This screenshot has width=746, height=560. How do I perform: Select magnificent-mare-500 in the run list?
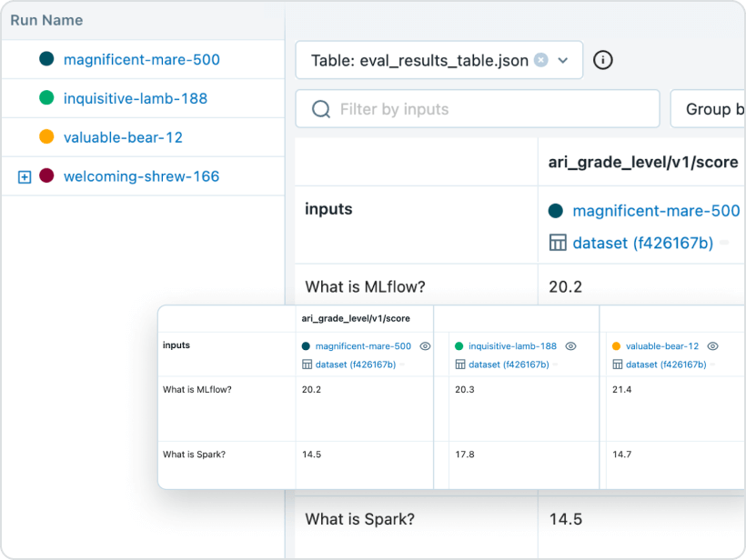(x=141, y=60)
